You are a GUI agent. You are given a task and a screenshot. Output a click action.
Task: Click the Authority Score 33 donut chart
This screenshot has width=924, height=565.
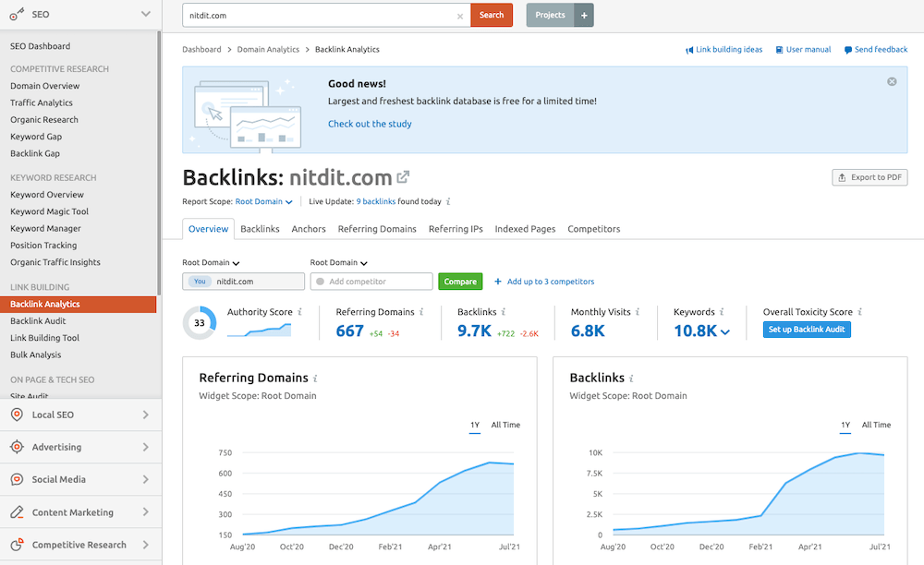(x=200, y=322)
